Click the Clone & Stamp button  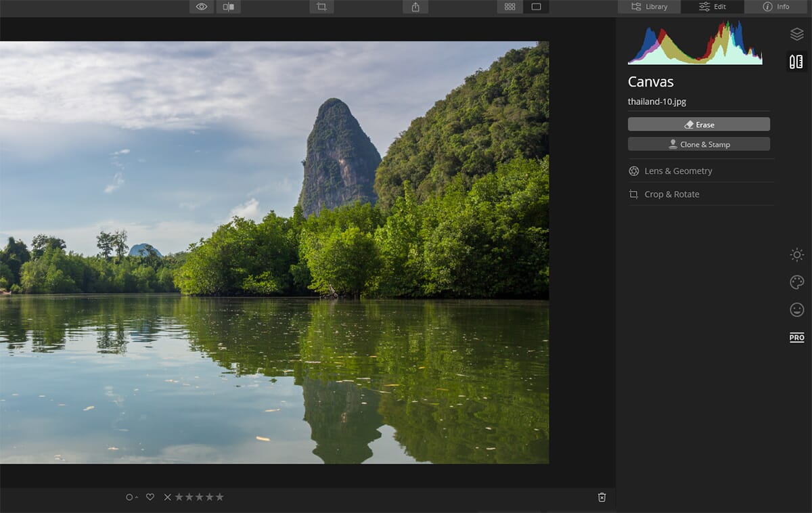click(x=699, y=144)
